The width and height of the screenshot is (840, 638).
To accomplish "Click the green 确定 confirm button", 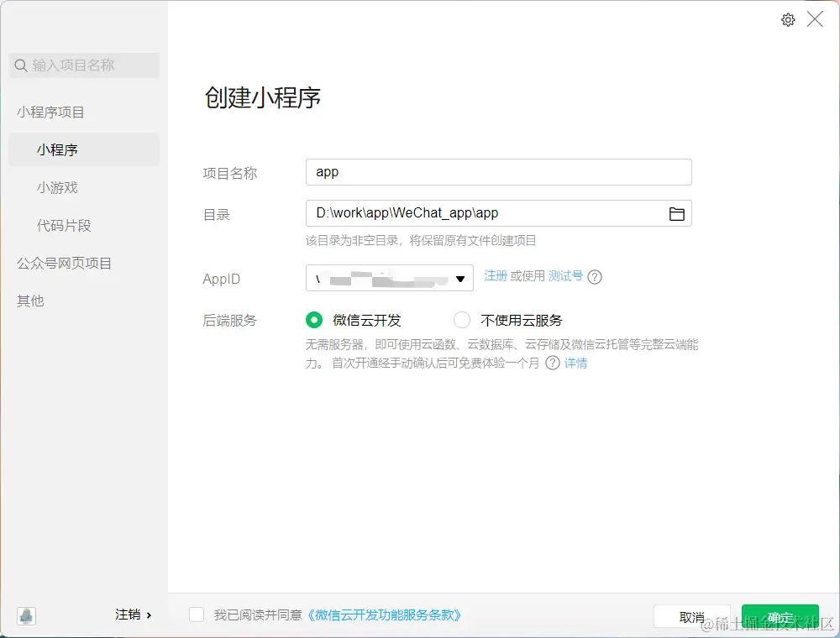I will click(x=780, y=616).
